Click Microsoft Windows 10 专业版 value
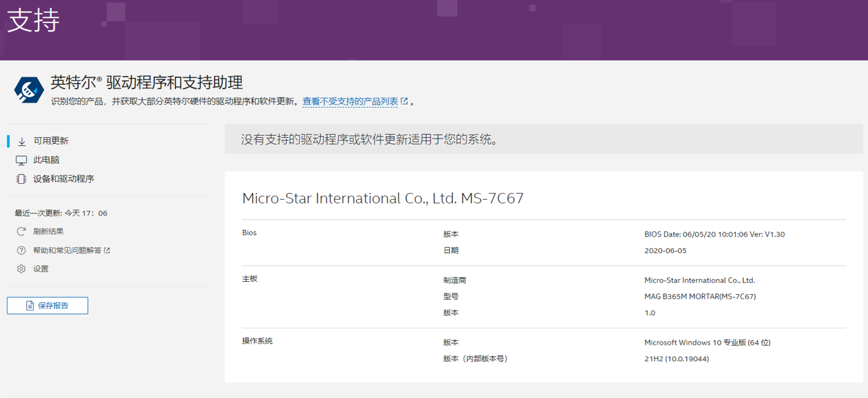This screenshot has height=398, width=868. click(708, 343)
